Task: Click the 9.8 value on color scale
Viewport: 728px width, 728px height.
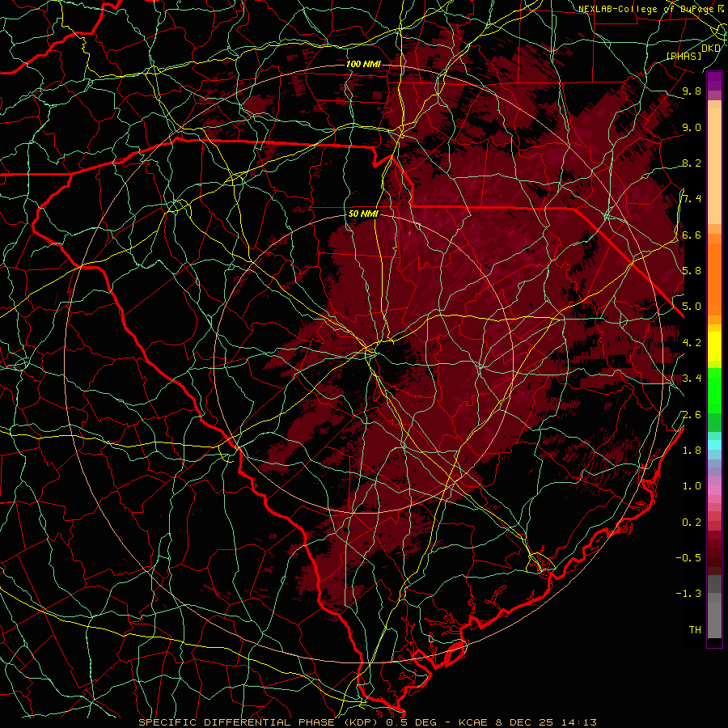Action: (x=692, y=91)
